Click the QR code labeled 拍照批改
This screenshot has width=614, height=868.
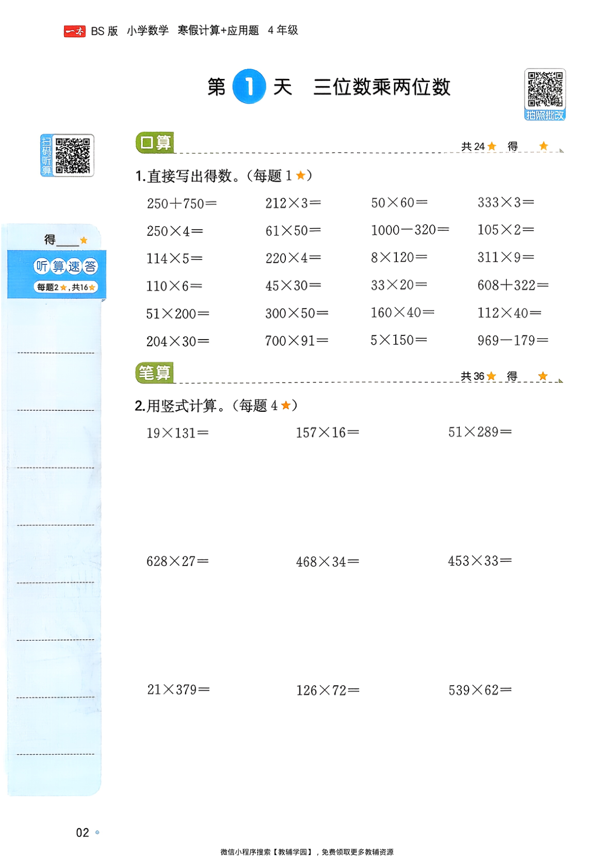pyautogui.click(x=545, y=94)
